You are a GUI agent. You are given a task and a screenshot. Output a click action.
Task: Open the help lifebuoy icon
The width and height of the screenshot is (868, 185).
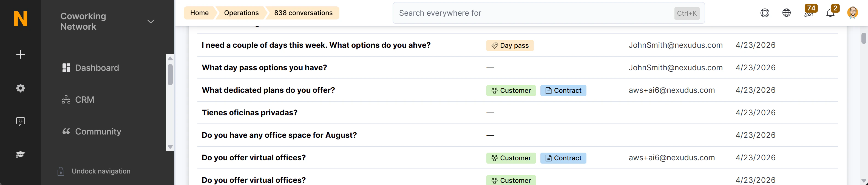(x=765, y=13)
